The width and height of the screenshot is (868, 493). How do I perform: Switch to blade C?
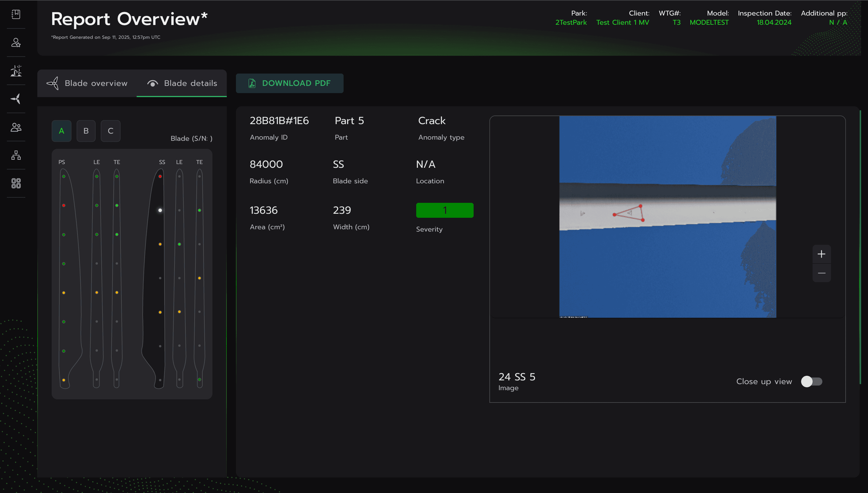pos(110,131)
